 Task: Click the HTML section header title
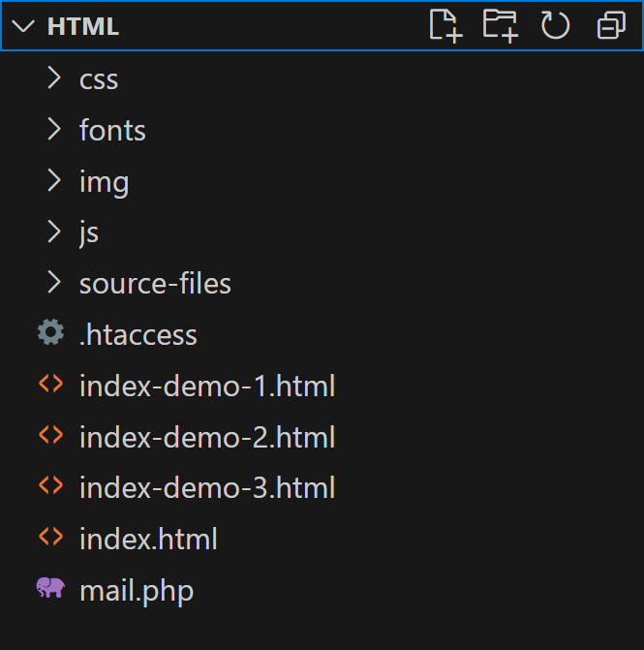[83, 26]
